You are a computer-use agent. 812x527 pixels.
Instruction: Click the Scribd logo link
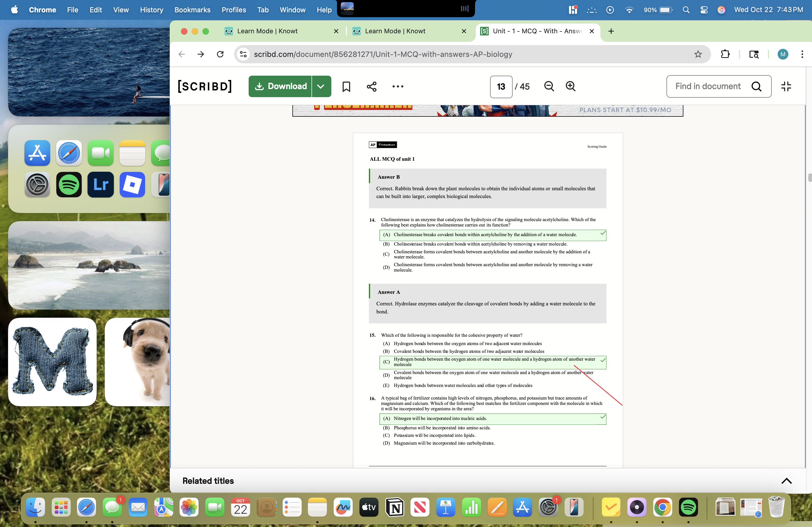coord(205,87)
